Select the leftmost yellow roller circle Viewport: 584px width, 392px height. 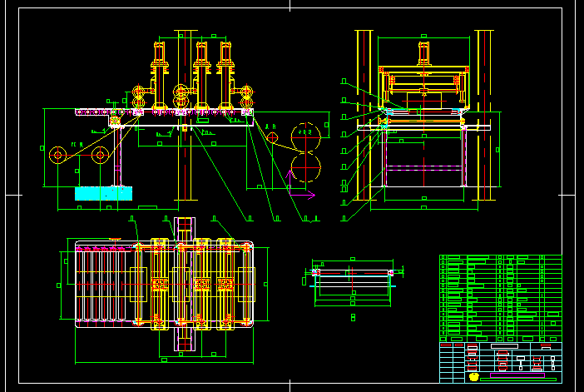pyautogui.click(x=57, y=154)
